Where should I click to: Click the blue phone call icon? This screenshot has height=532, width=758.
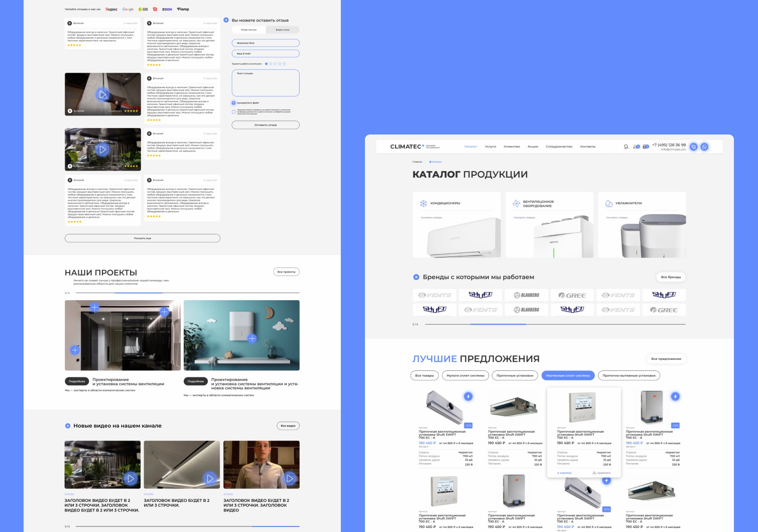[x=693, y=147]
